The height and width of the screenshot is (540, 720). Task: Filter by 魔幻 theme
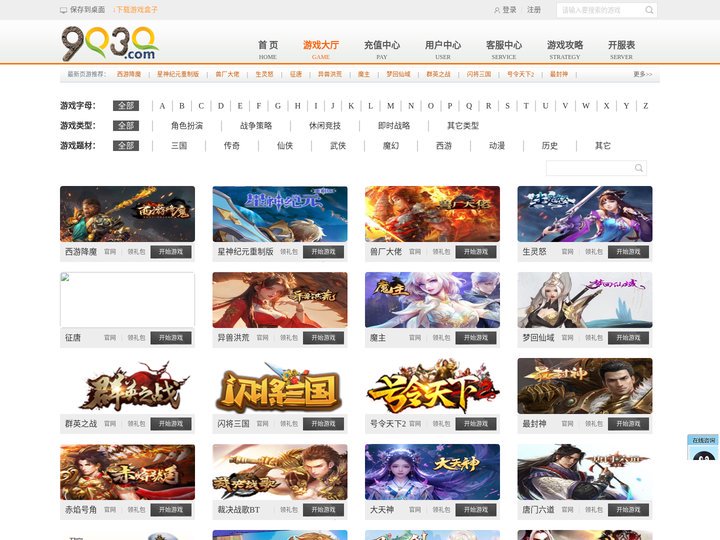pos(391,146)
